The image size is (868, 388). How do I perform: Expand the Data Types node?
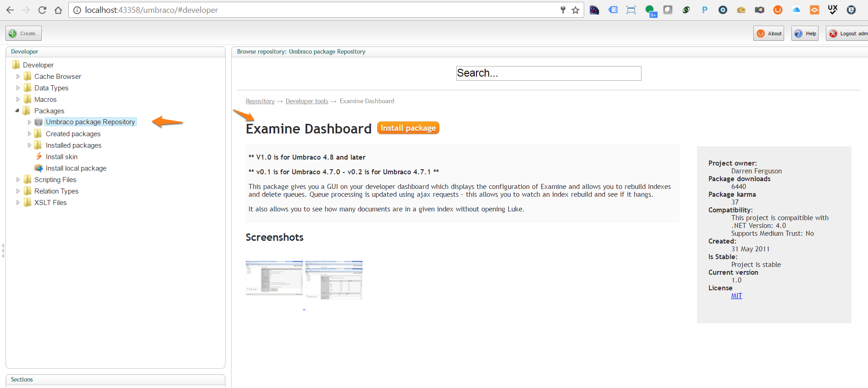tap(18, 88)
